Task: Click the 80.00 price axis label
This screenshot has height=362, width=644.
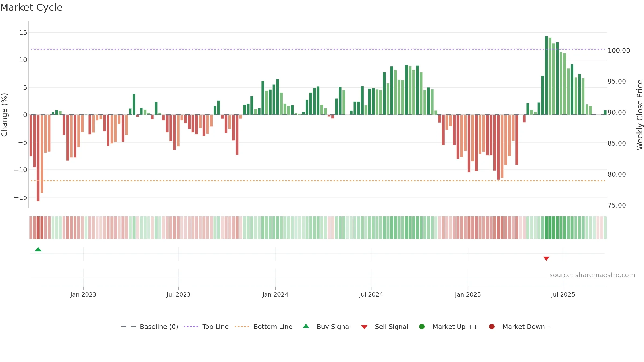Action: point(617,175)
